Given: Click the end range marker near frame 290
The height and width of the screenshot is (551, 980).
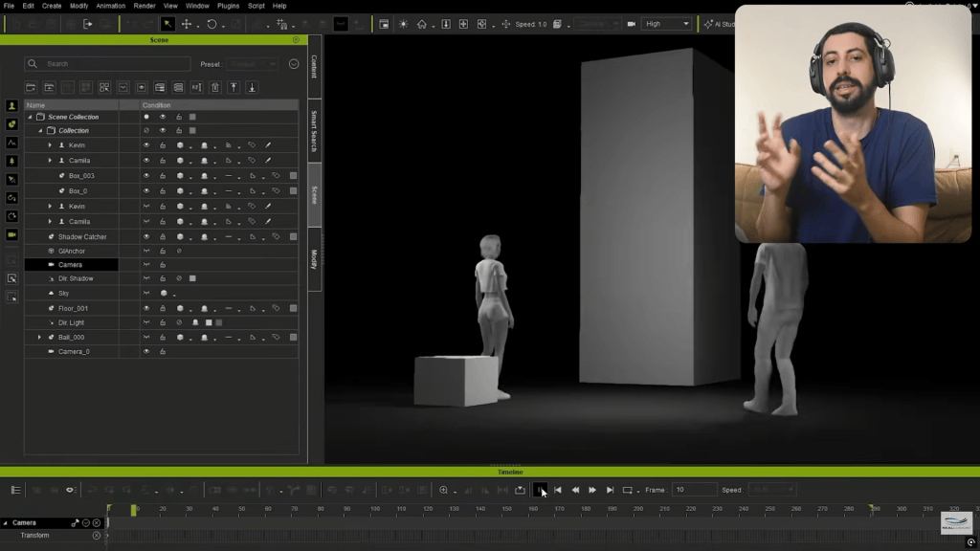Looking at the screenshot, I should pyautogui.click(x=871, y=509).
